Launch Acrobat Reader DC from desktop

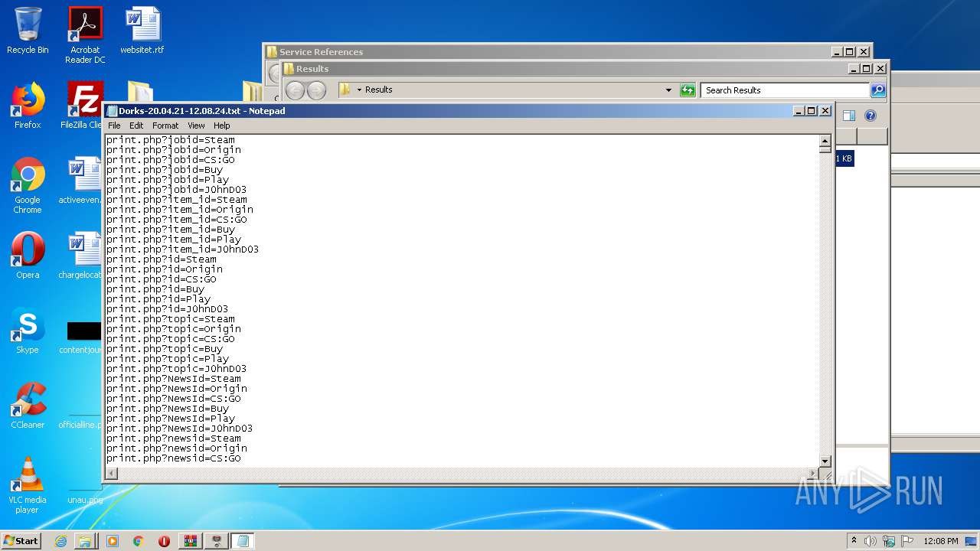(85, 34)
